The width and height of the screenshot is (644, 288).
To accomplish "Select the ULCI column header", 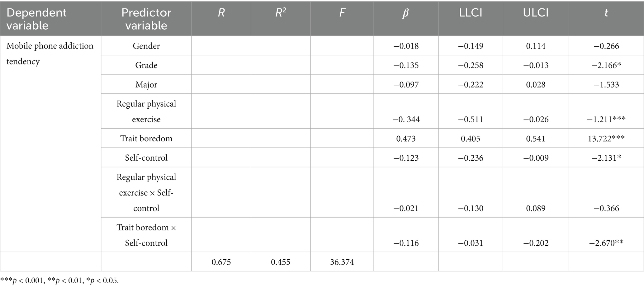I will click(x=536, y=13).
